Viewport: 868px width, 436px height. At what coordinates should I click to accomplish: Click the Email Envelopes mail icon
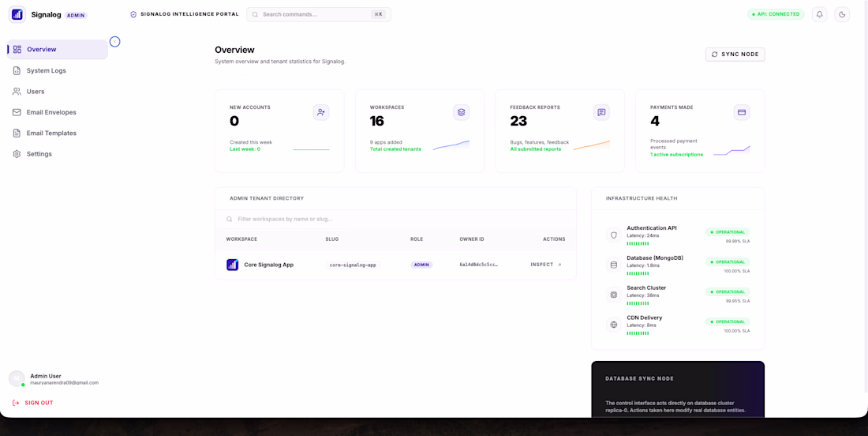click(17, 112)
